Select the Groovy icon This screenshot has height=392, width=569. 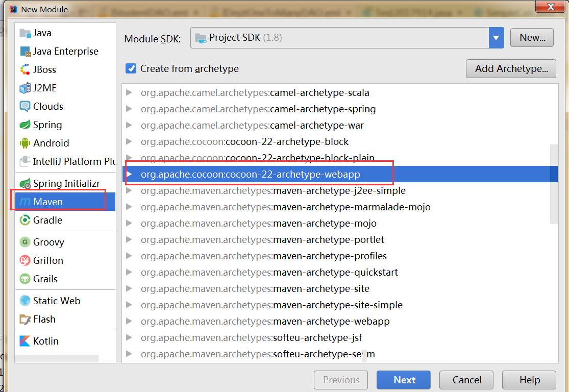[x=25, y=242]
